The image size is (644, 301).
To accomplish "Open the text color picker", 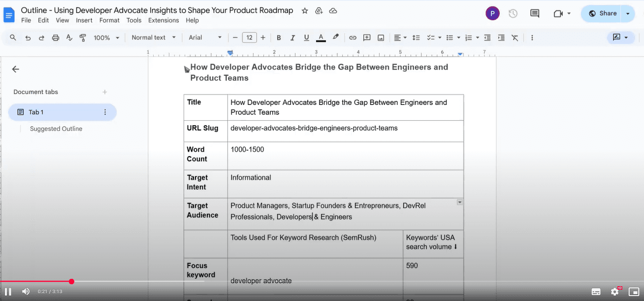I will coord(321,37).
